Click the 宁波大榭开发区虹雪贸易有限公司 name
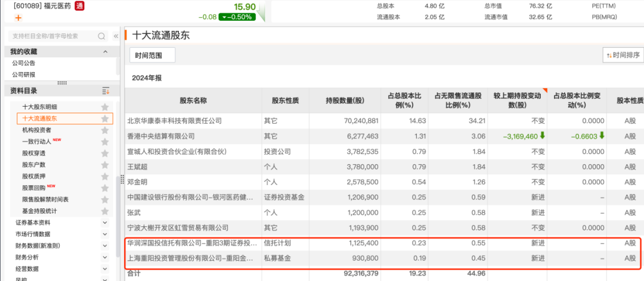This screenshot has width=644, height=281. (x=178, y=227)
